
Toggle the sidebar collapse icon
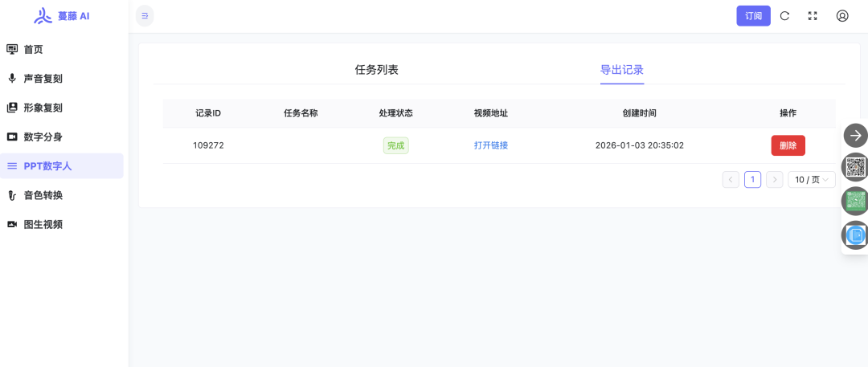(x=145, y=16)
